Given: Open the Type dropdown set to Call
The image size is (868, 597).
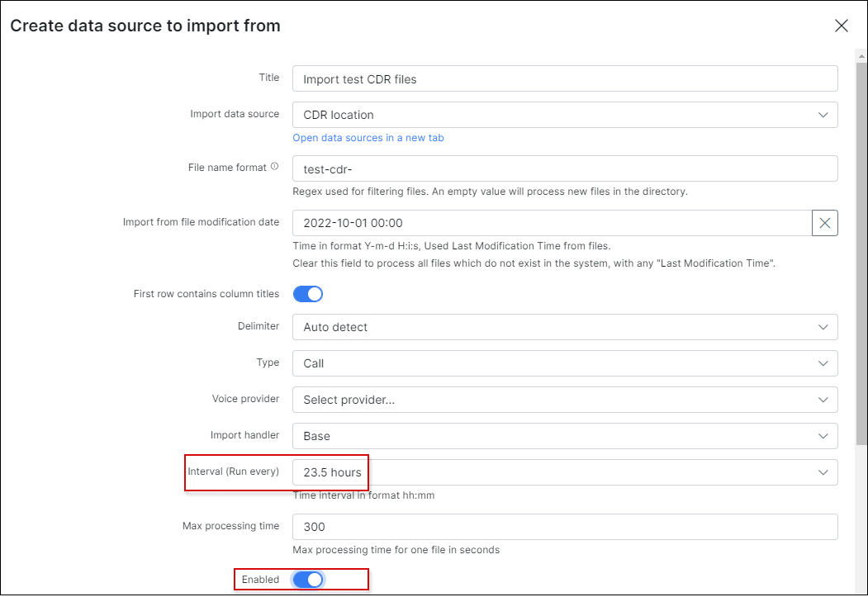Looking at the screenshot, I should 565,363.
